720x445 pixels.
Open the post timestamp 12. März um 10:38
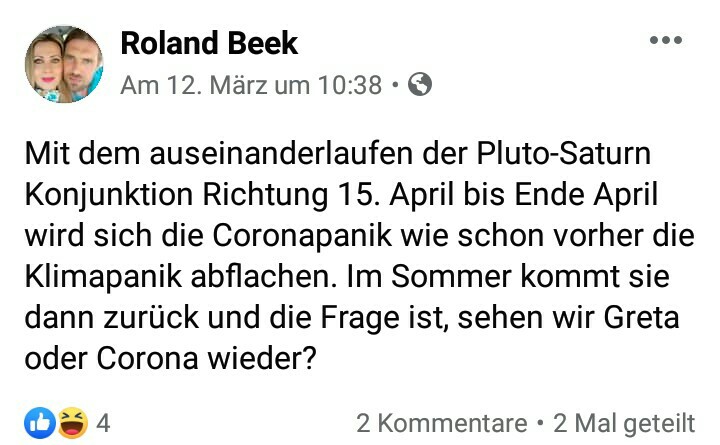tap(250, 86)
